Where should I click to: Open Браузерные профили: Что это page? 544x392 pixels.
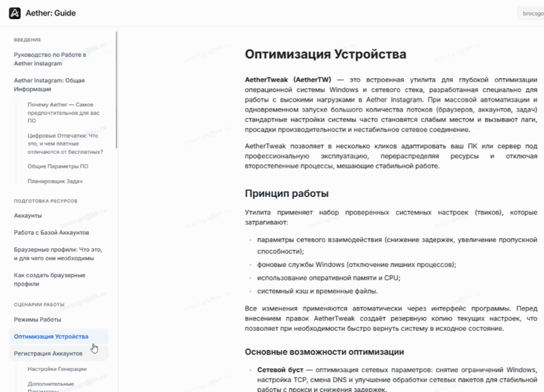tap(58, 253)
